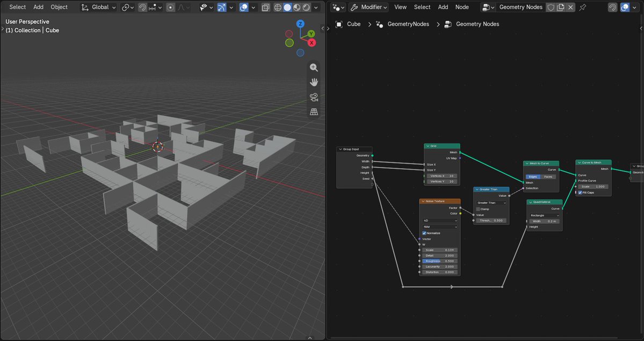Open the Object menu in 3D viewport
Image resolution: width=644 pixels, height=341 pixels.
coord(59,8)
